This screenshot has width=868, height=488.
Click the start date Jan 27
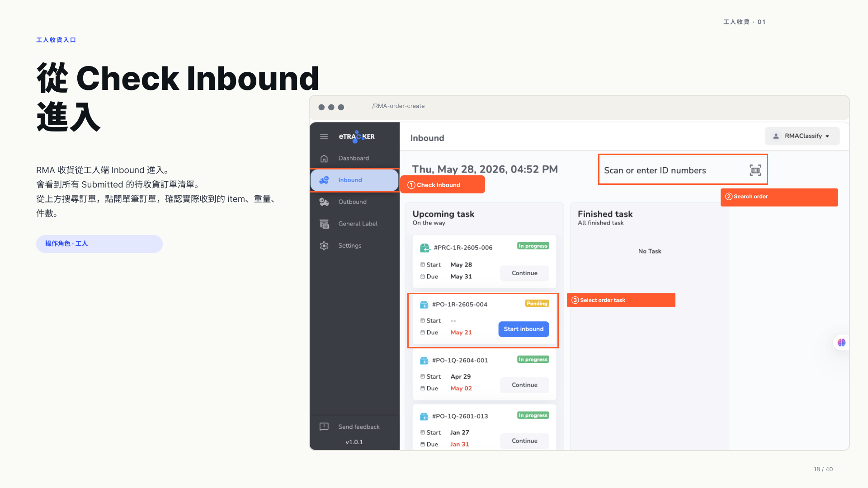(460, 433)
